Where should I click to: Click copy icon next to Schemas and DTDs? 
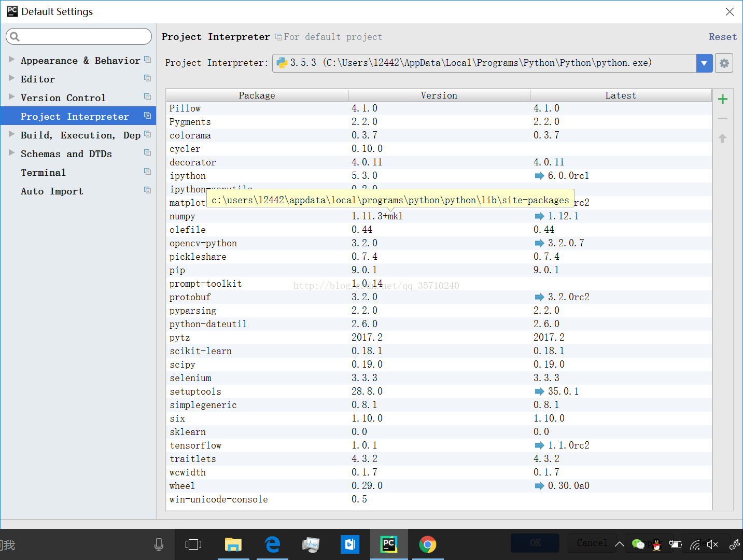tap(148, 153)
